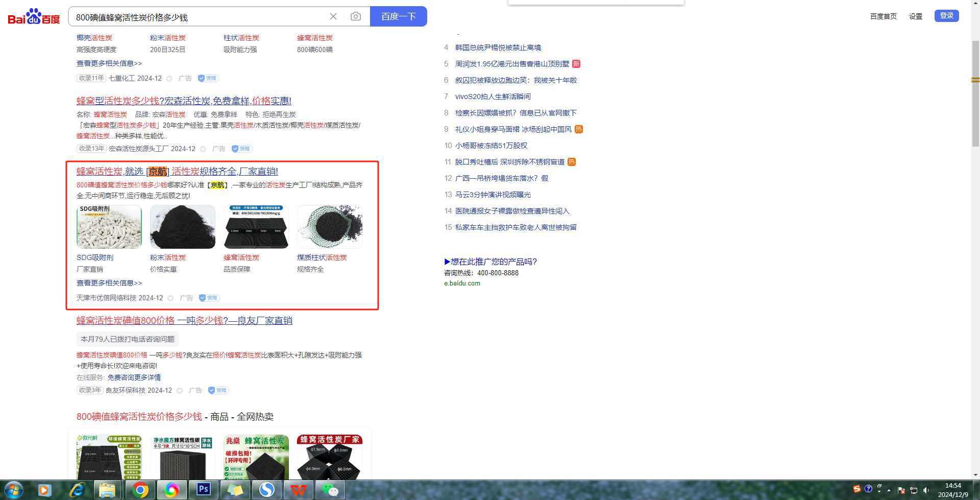Open 良友厂家直销 碘值800价格 ad title
The width and height of the screenshot is (980, 500).
[x=184, y=321]
